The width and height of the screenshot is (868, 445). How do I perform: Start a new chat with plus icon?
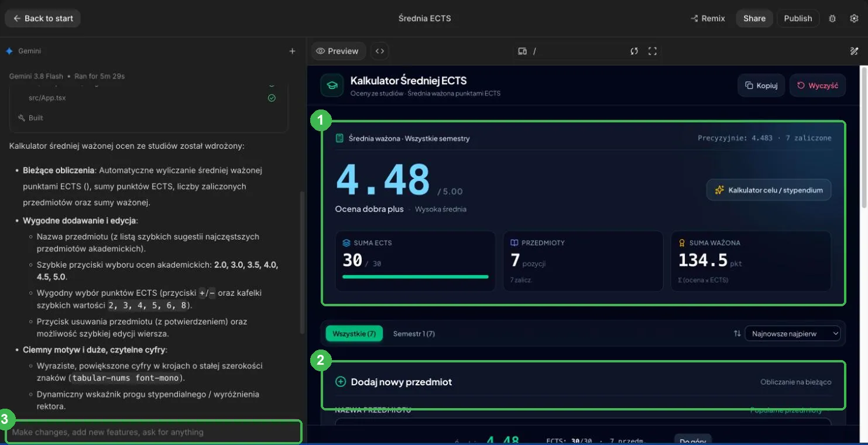pos(293,51)
